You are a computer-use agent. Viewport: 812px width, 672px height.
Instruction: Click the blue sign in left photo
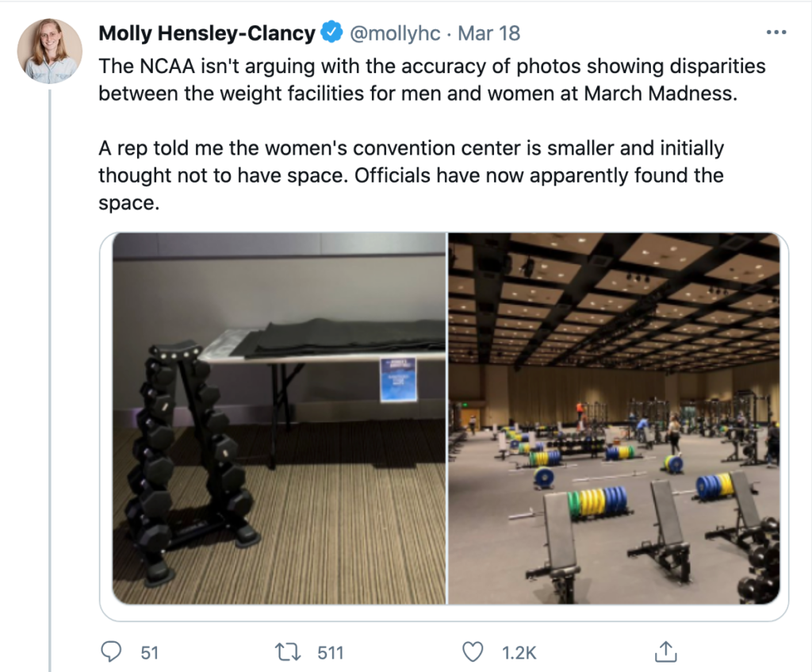pyautogui.click(x=397, y=379)
